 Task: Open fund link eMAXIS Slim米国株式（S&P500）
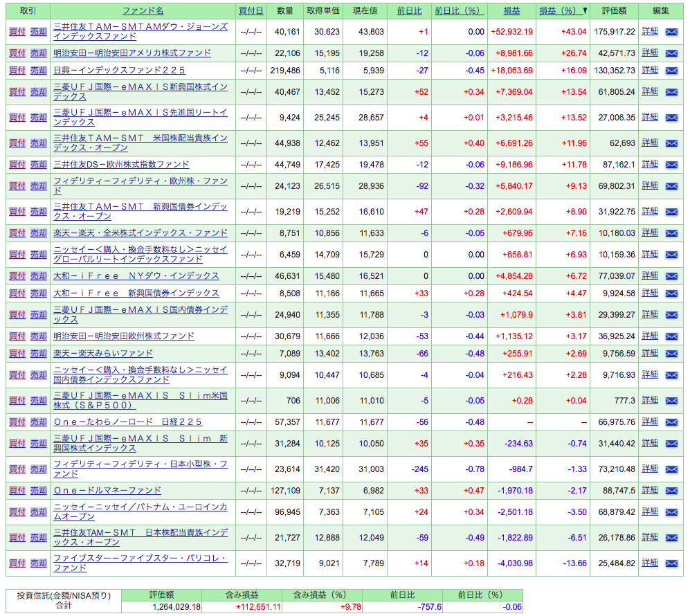point(140,401)
